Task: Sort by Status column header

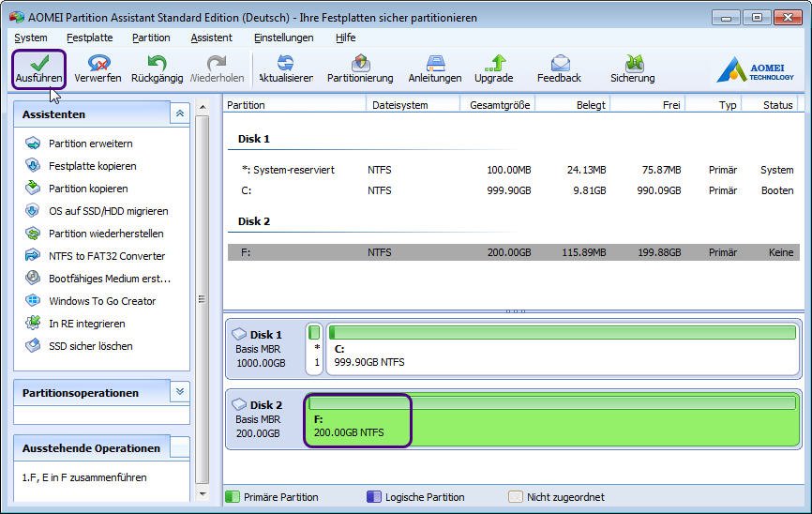Action: point(771,105)
